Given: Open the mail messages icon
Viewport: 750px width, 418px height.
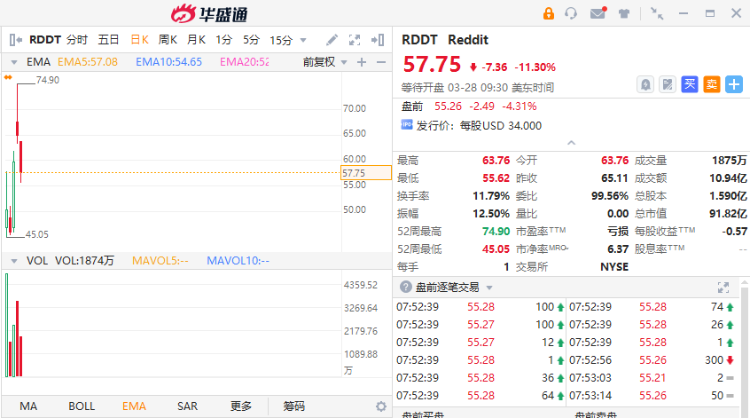Looking at the screenshot, I should [x=598, y=13].
